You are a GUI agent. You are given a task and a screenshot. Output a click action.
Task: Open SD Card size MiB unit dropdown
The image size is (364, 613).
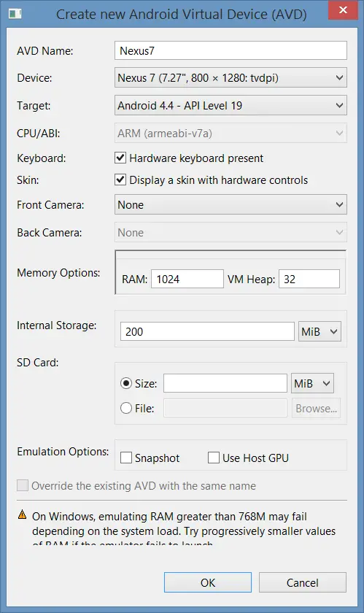[x=312, y=384]
